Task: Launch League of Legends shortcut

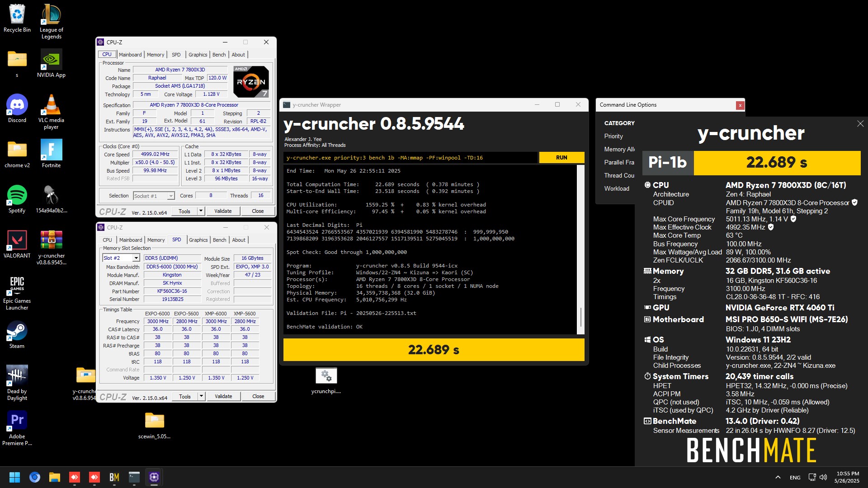Action: coord(51,22)
